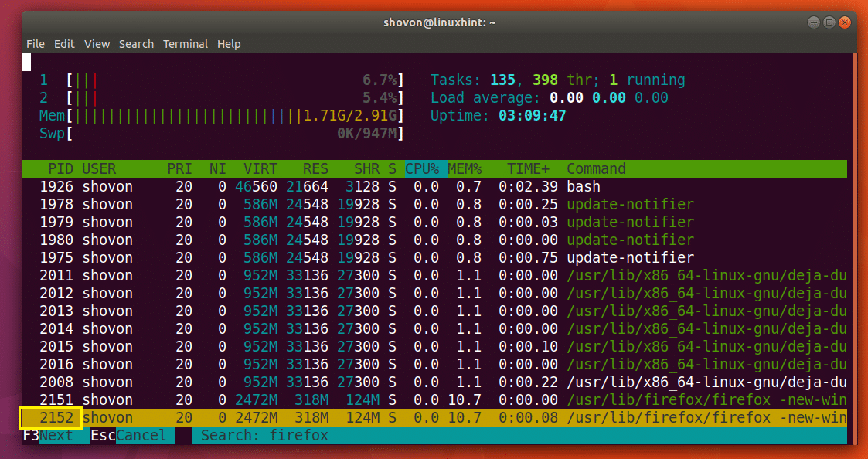Open the Help menu

click(x=229, y=44)
